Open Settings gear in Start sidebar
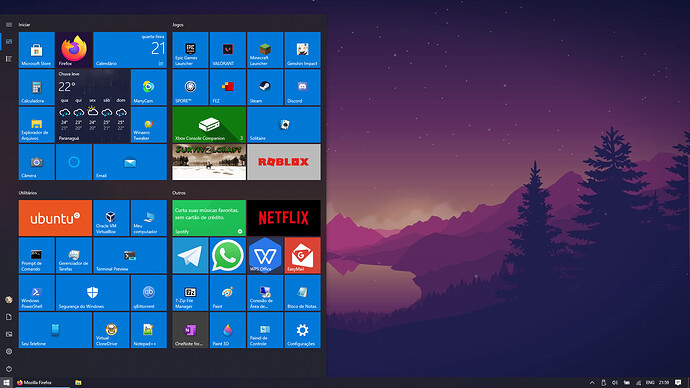 point(9,351)
